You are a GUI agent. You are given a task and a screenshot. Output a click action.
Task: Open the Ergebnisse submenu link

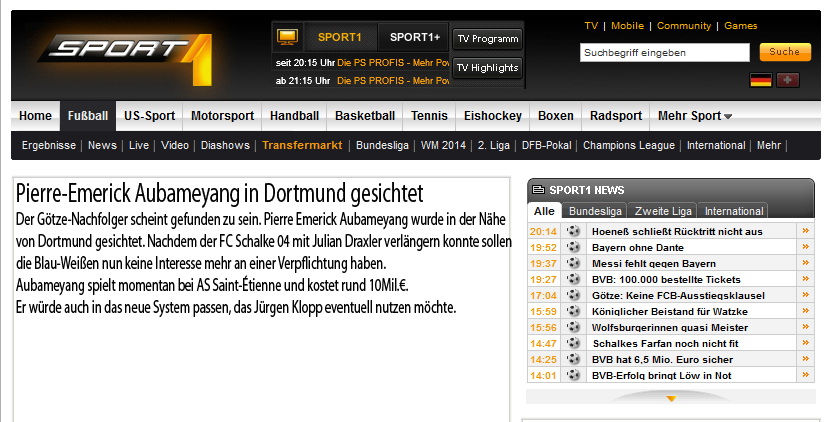point(49,145)
